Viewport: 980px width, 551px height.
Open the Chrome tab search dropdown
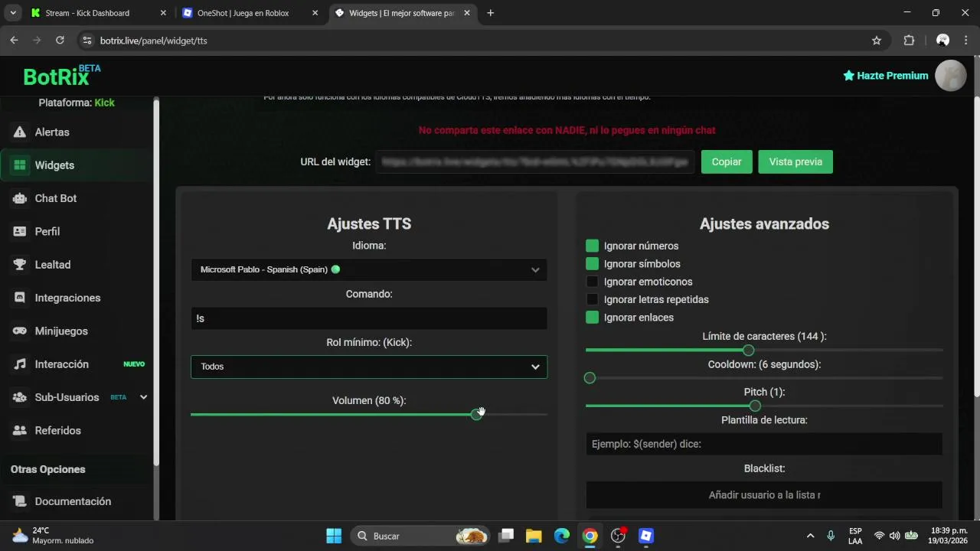point(12,13)
